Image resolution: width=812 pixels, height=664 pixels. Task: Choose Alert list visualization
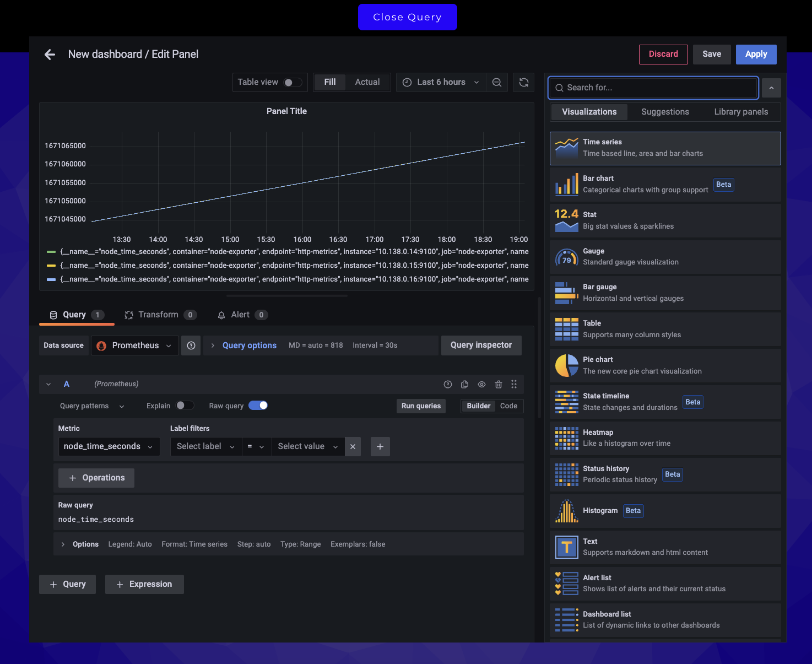point(665,584)
